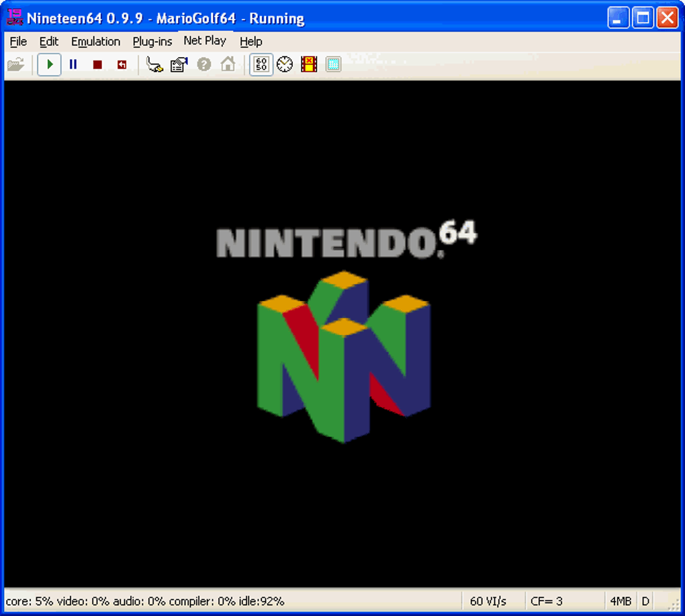685x616 pixels.
Task: Open the Net Play menu
Action: [205, 40]
